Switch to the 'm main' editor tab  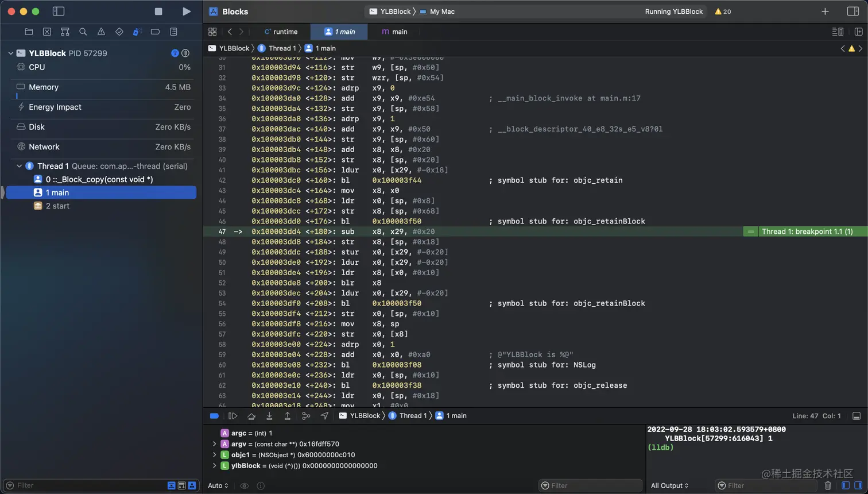pyautogui.click(x=395, y=32)
